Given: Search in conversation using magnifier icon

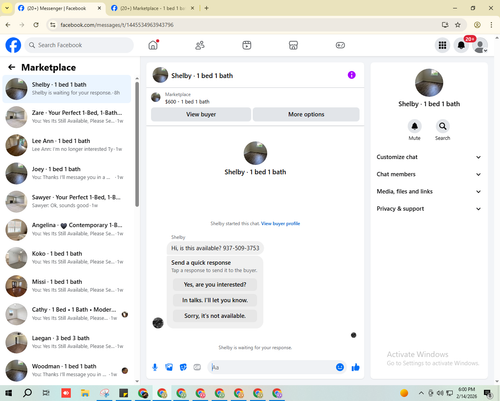Looking at the screenshot, I should 442,126.
